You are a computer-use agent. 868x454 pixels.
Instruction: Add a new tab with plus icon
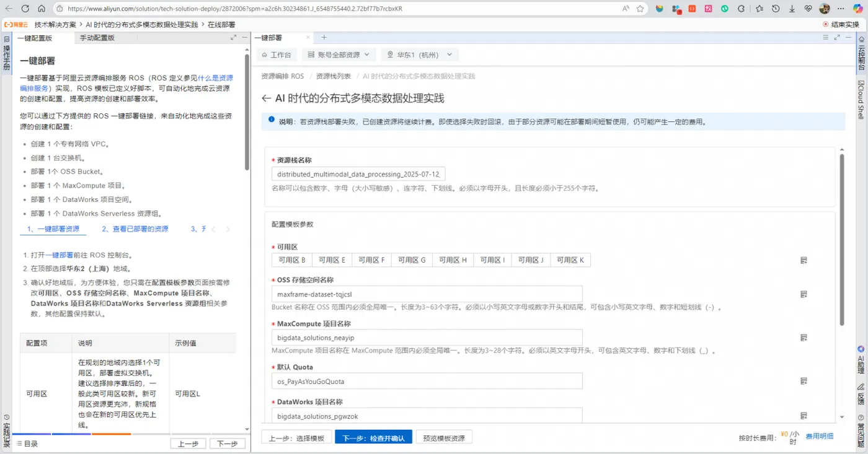(x=324, y=38)
